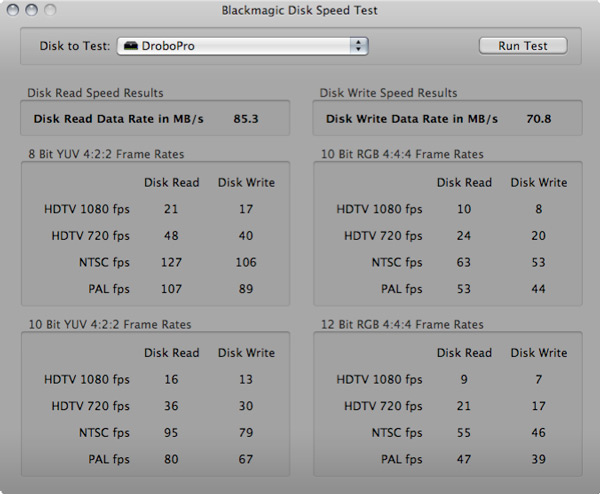600x494 pixels.
Task: Click 8 Bit YUV PAL read value 107
Action: click(x=171, y=289)
